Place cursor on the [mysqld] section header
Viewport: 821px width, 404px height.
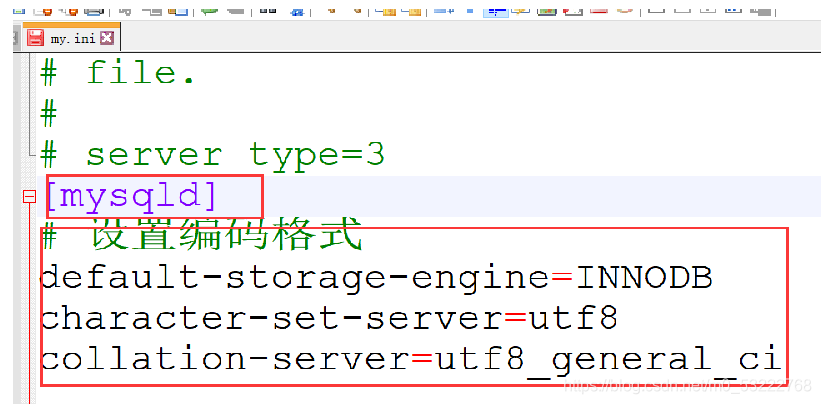pyautogui.click(x=131, y=197)
